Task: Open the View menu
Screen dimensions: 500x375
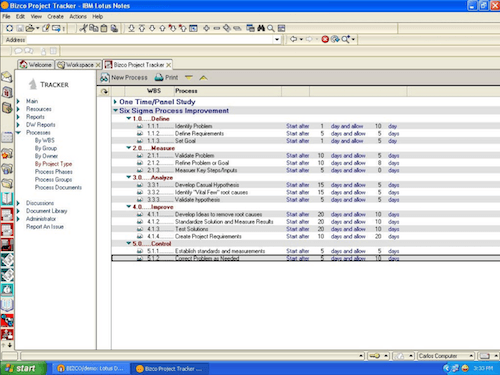Action: (36, 16)
